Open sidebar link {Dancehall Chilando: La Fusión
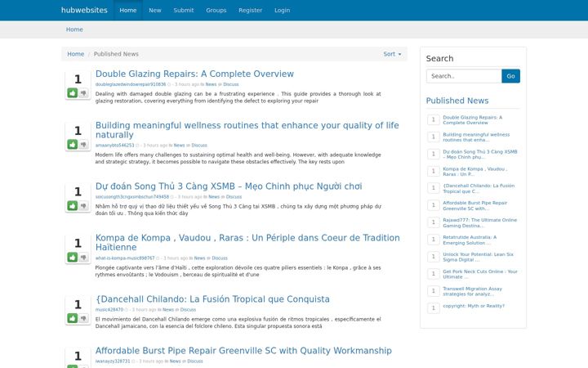588x368 pixels. [479, 189]
